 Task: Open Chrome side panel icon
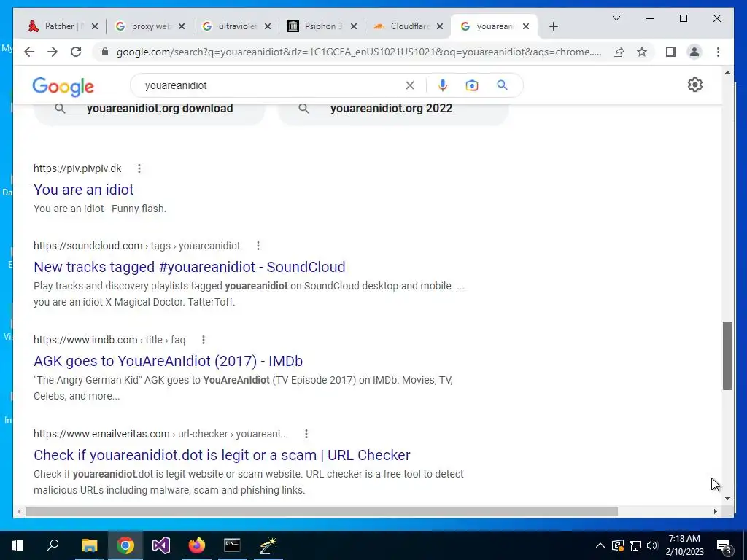(671, 52)
